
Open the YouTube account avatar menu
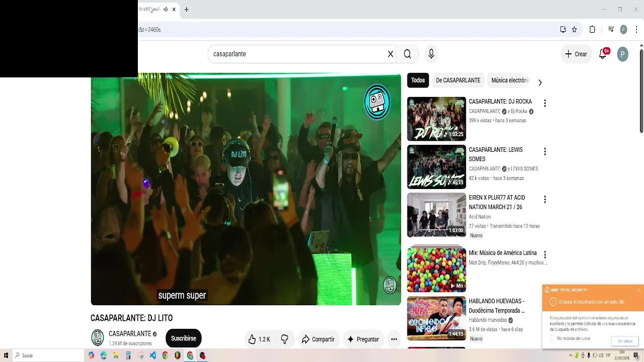(623, 54)
